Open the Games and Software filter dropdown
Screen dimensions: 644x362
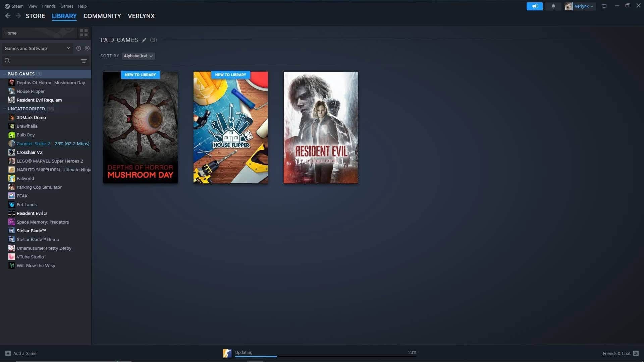[x=37, y=48]
